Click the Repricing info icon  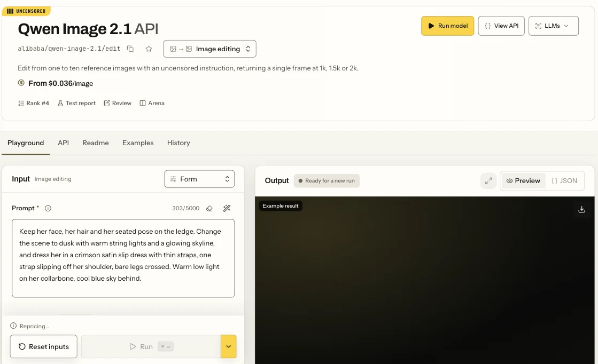pos(13,326)
